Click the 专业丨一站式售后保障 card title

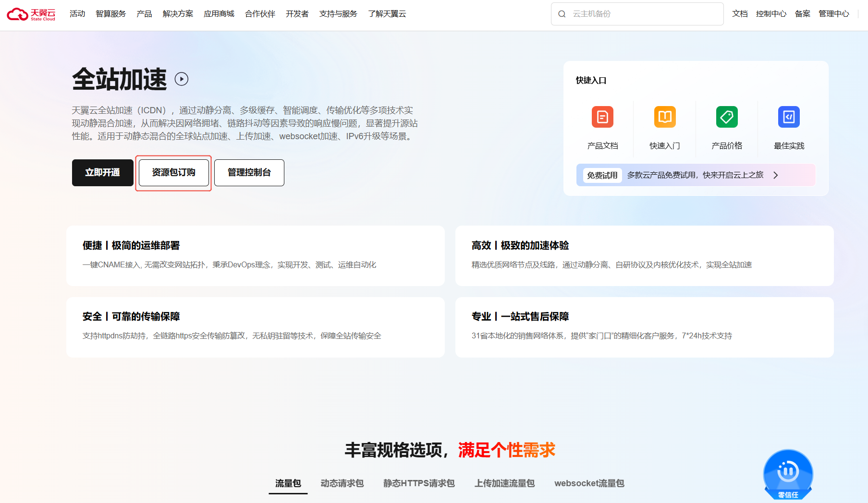click(x=520, y=316)
